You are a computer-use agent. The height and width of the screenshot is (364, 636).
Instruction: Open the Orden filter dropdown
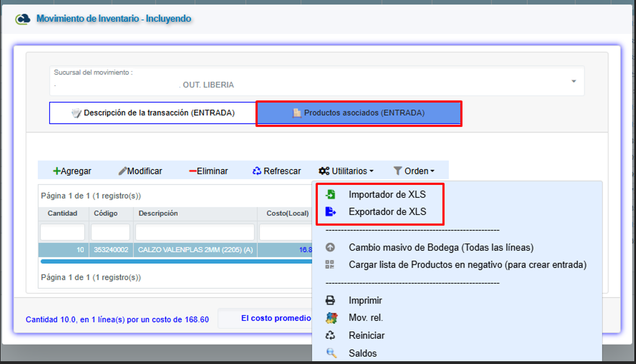coord(414,171)
